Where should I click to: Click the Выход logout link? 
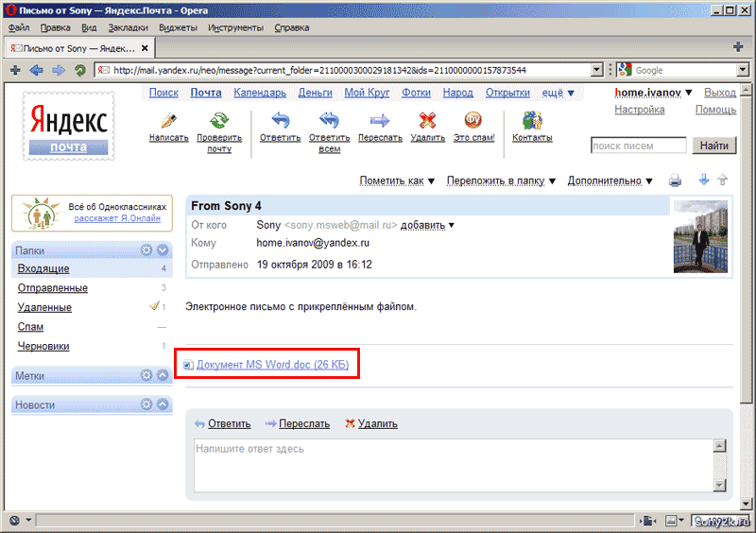[x=720, y=92]
